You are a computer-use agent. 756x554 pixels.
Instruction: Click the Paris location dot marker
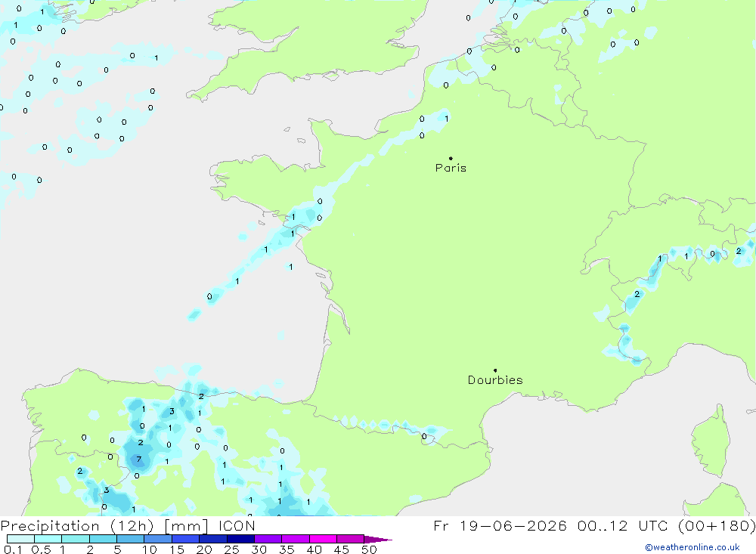click(451, 158)
